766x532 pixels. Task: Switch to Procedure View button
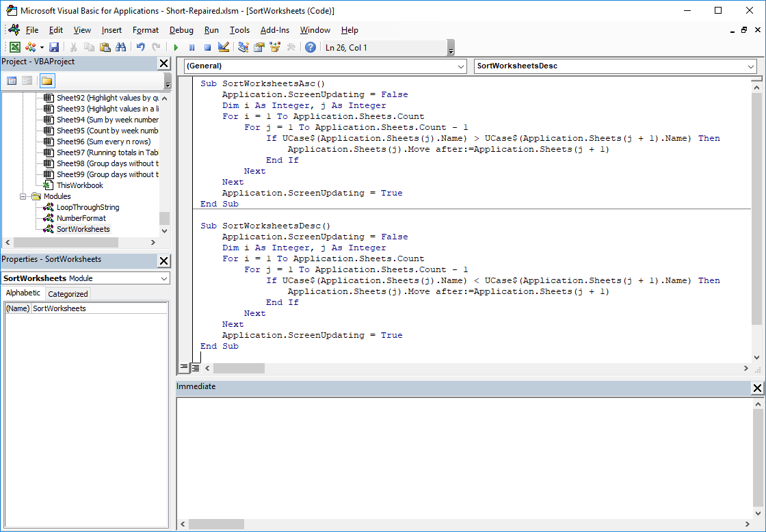[x=184, y=367]
